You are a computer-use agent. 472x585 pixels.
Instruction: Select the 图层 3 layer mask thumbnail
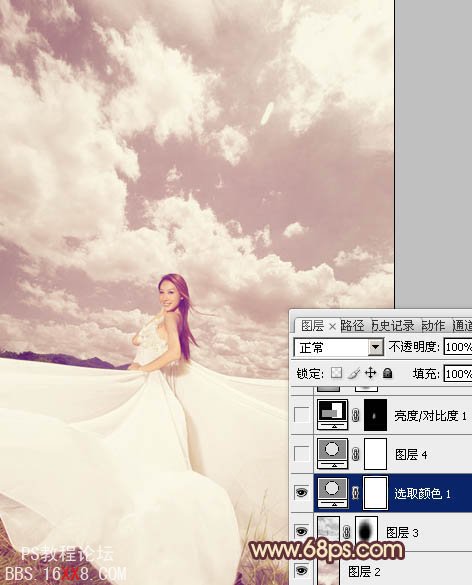(366, 532)
